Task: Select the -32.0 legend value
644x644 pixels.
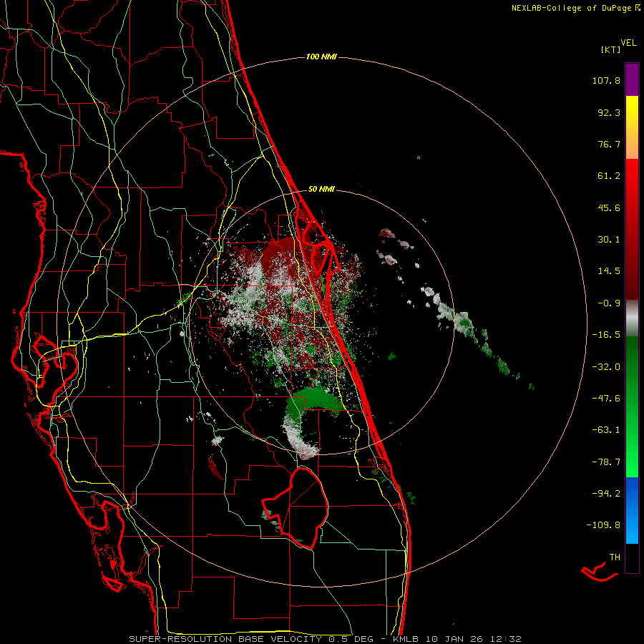Action: click(606, 367)
